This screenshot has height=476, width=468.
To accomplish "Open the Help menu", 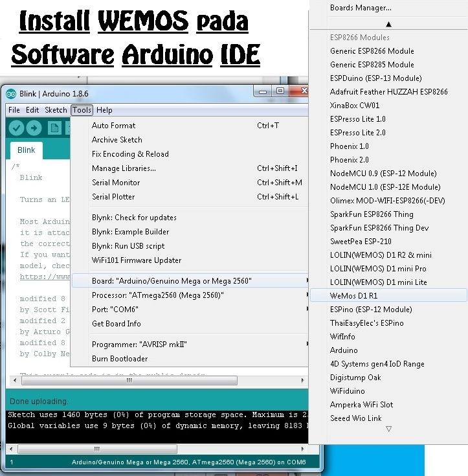I will [104, 110].
